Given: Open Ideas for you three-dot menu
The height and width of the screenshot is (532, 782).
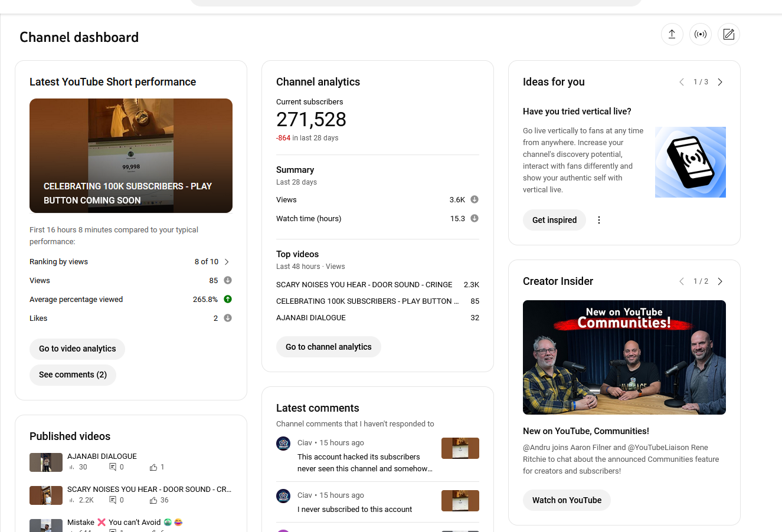Looking at the screenshot, I should [599, 220].
